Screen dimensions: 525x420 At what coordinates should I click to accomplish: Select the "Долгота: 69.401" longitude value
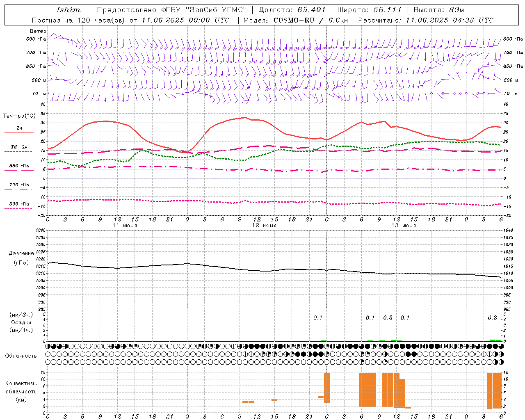point(292,10)
